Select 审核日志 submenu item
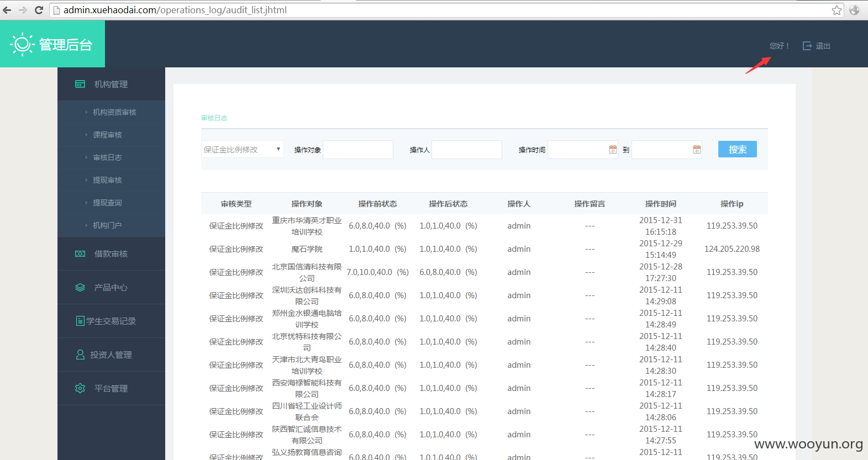This screenshot has width=868, height=460. click(x=107, y=157)
